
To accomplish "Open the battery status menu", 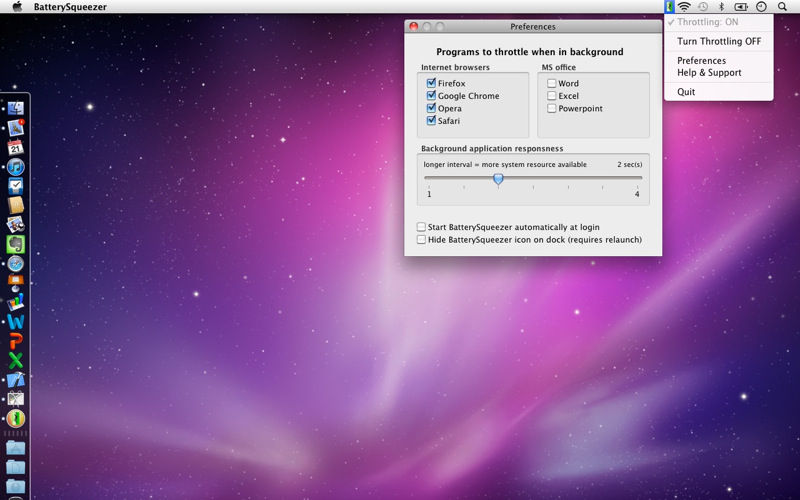I will click(740, 7).
